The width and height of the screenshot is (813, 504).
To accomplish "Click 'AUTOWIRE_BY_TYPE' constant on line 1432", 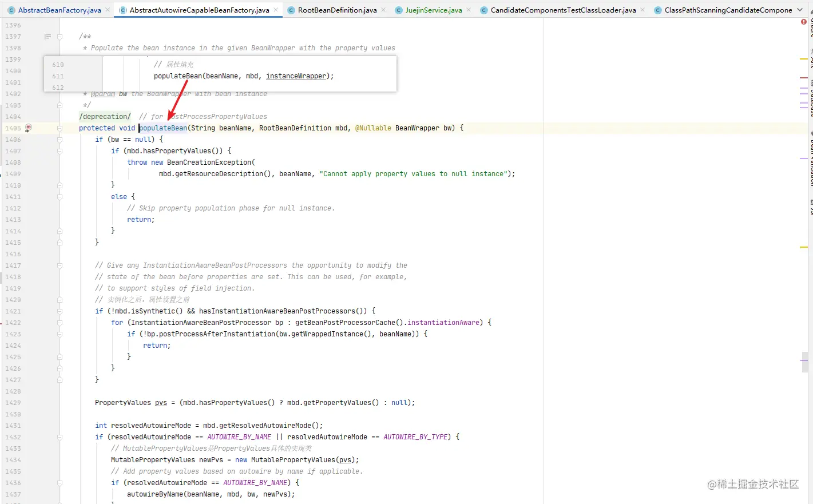I will pyautogui.click(x=415, y=437).
